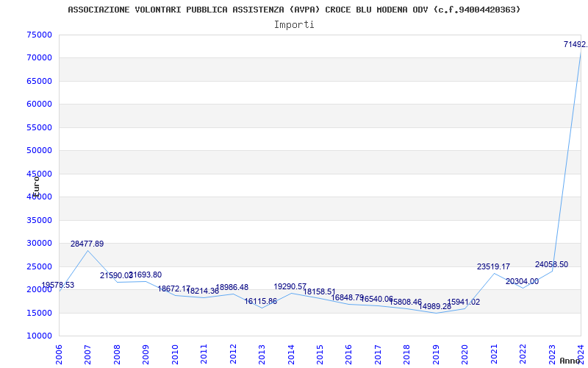Select the 23519.17 value label
This screenshot has width=588, height=368.
pos(493,266)
